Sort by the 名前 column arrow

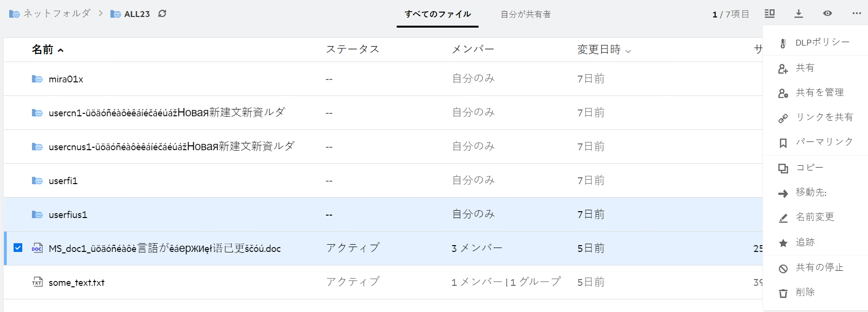pos(61,50)
